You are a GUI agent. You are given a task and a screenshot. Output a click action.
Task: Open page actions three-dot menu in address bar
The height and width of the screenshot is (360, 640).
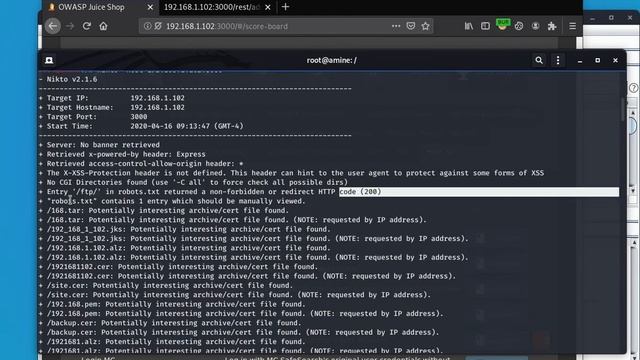click(x=396, y=26)
